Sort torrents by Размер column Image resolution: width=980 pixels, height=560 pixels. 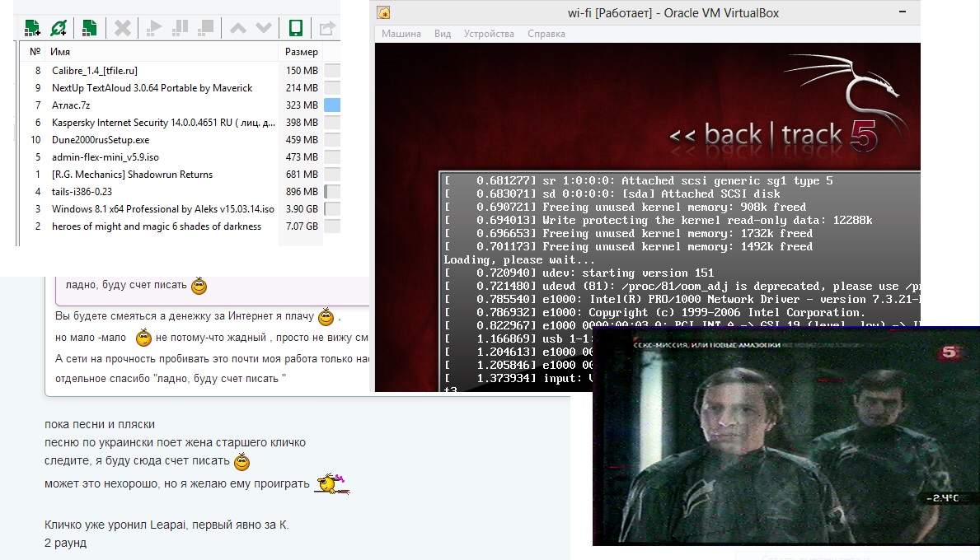pyautogui.click(x=301, y=52)
